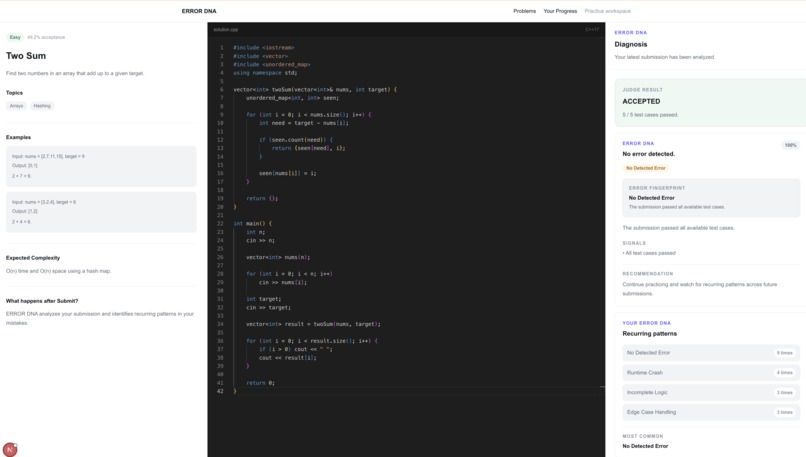Screen dimensions: 806x457
Task: Click the SIGNALS label
Action: [x=634, y=243]
